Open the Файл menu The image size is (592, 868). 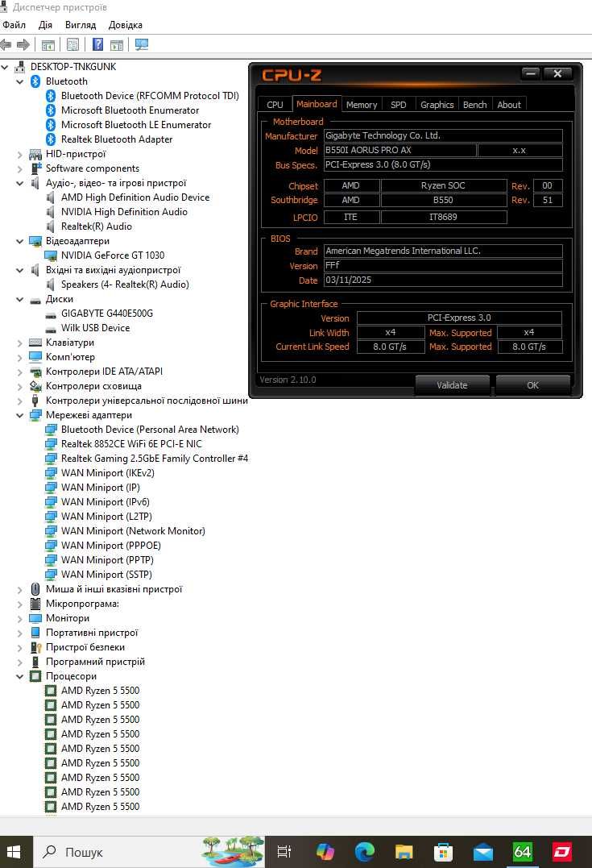click(x=14, y=25)
